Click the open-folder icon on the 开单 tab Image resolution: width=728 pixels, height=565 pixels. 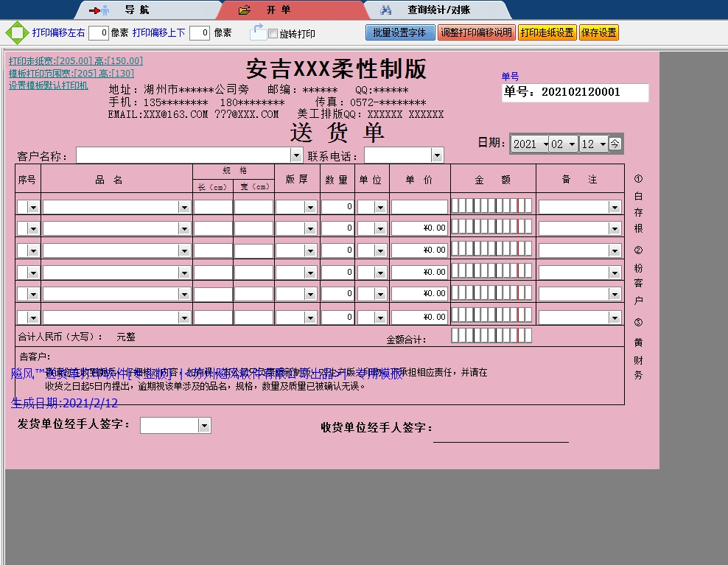coord(245,10)
